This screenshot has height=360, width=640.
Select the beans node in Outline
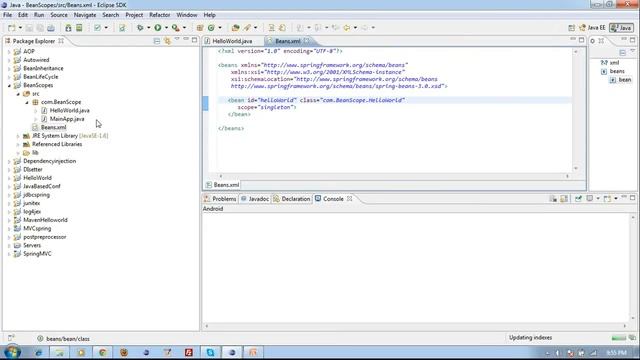point(617,71)
